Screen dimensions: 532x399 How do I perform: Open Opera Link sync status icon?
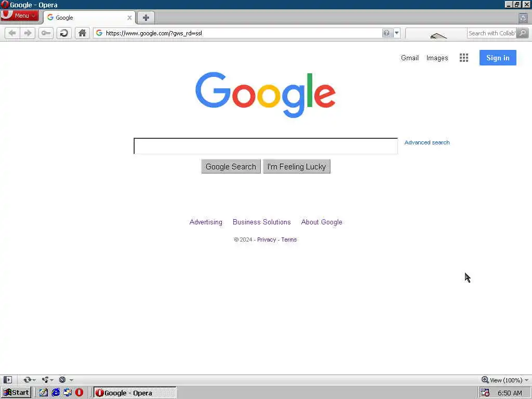(27, 380)
